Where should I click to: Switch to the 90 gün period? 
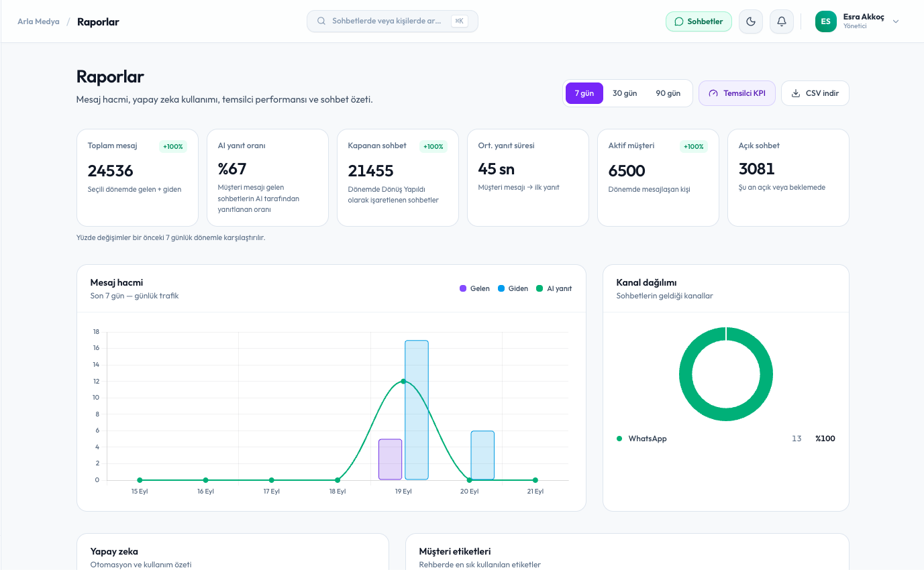click(x=668, y=93)
